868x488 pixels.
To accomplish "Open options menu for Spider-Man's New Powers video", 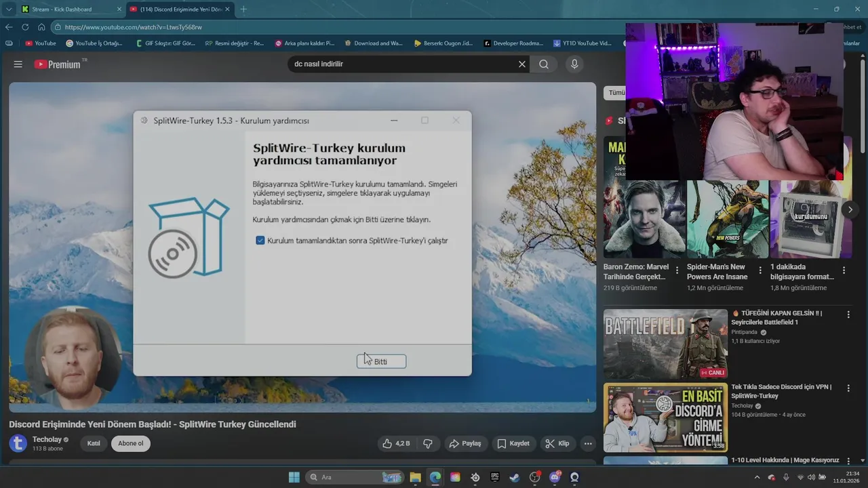I will point(760,270).
